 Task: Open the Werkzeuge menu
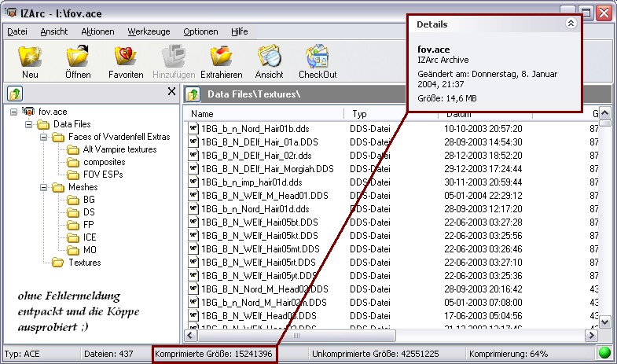pos(149,31)
